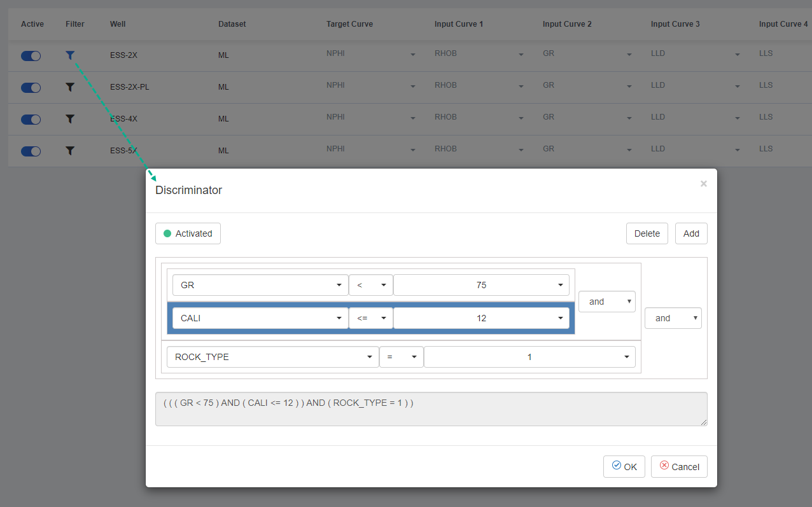Click resize grip of expression box
Image resolution: width=812 pixels, height=507 pixels.
pos(703,422)
